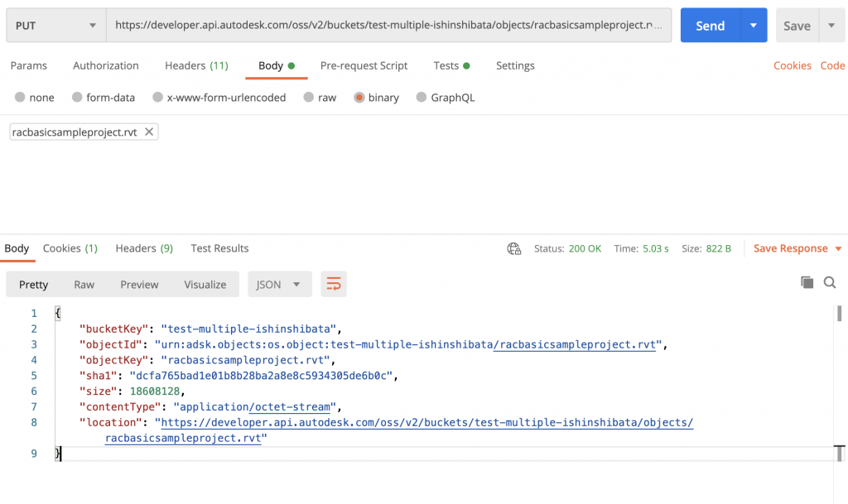
Task: Expand the Send button dropdown arrow
Action: tap(753, 26)
